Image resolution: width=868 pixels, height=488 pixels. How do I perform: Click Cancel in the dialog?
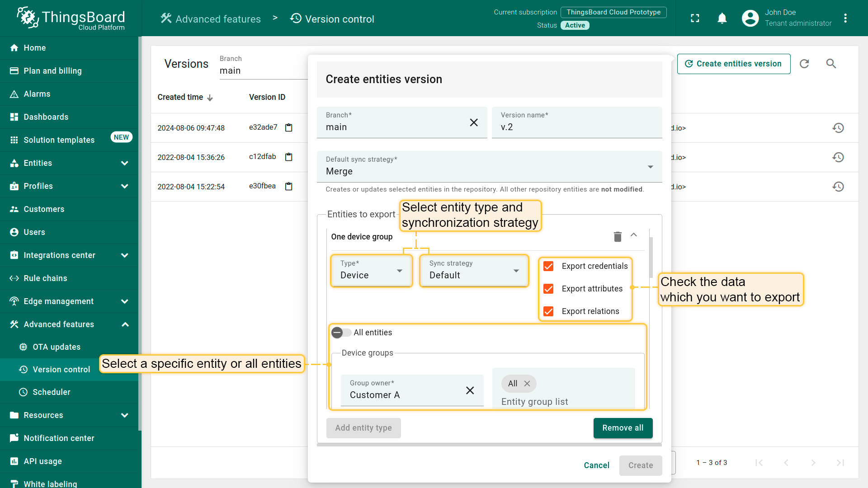[x=596, y=465]
